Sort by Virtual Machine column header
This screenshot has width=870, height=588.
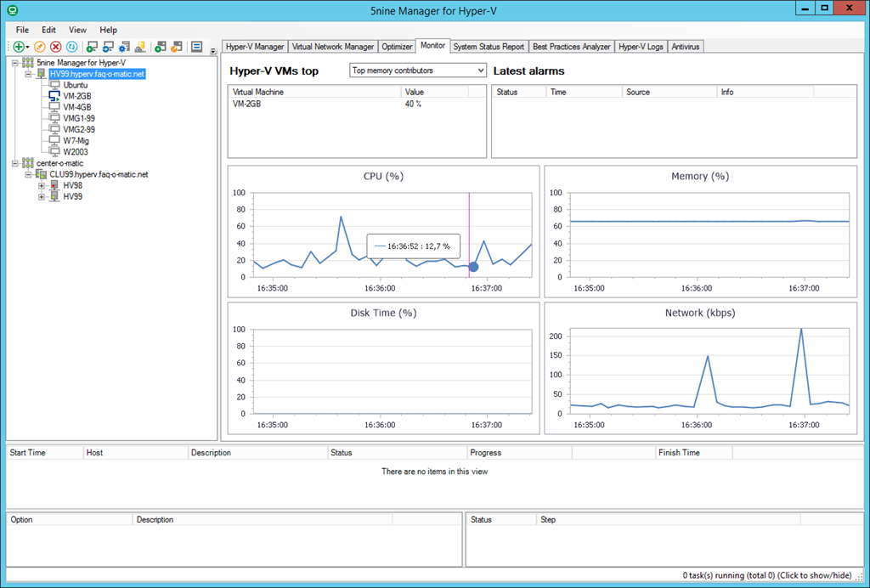314,92
